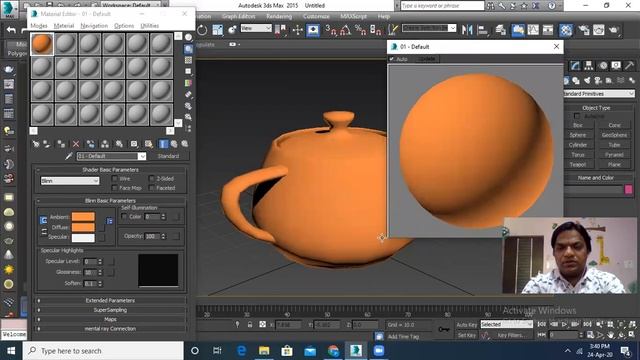Click the Align tool icon
Screen dimensions: 640x360
click(482, 30)
